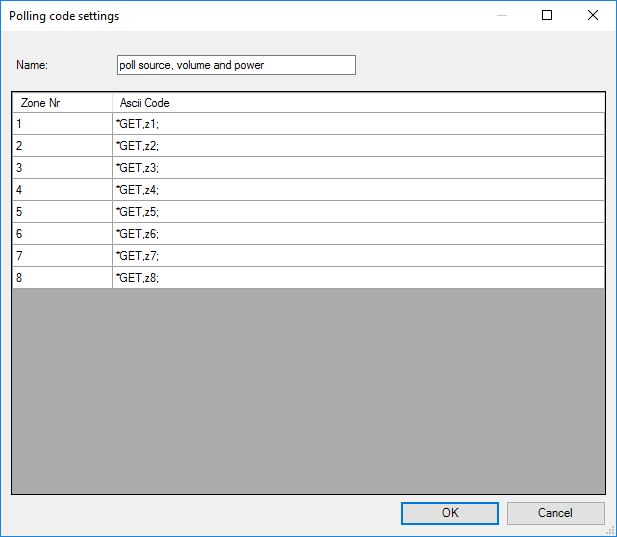This screenshot has height=537, width=617.
Task: Choose the *GET,z4; code cell
Action: [358, 190]
